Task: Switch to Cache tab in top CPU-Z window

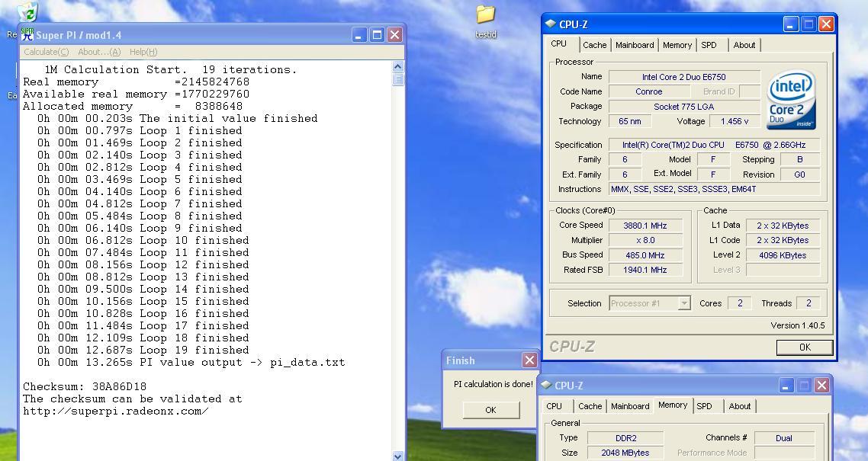Action: tap(594, 45)
